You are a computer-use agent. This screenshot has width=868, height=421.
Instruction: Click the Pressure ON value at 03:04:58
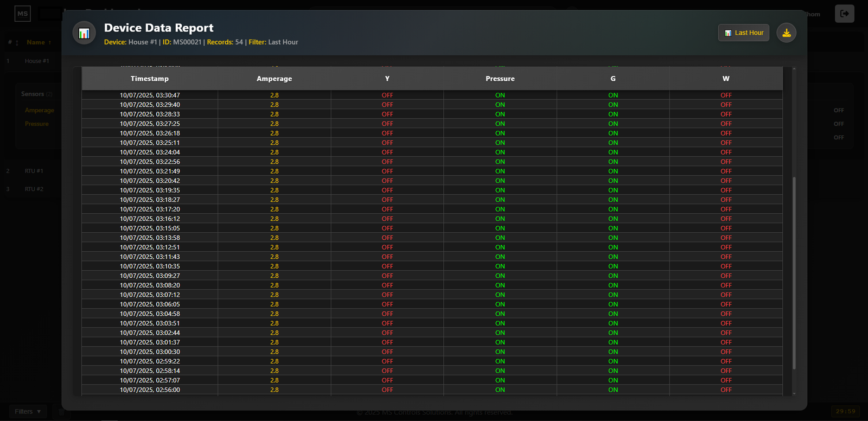pos(500,314)
